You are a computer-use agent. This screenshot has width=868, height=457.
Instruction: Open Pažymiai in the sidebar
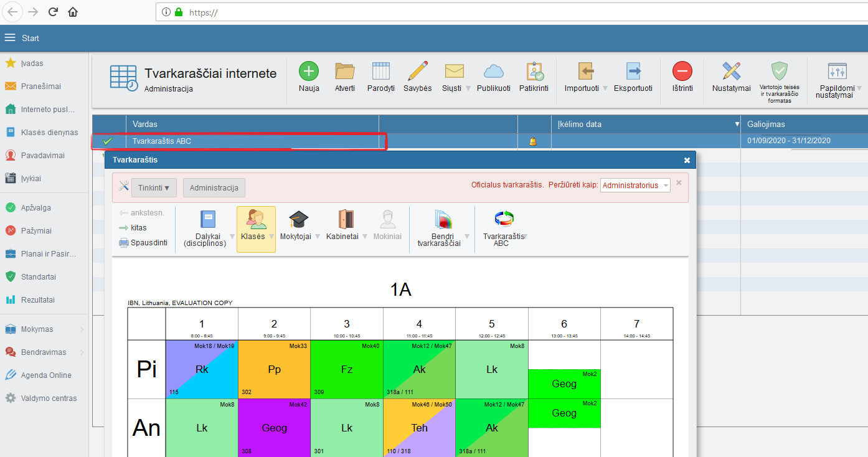35,231
